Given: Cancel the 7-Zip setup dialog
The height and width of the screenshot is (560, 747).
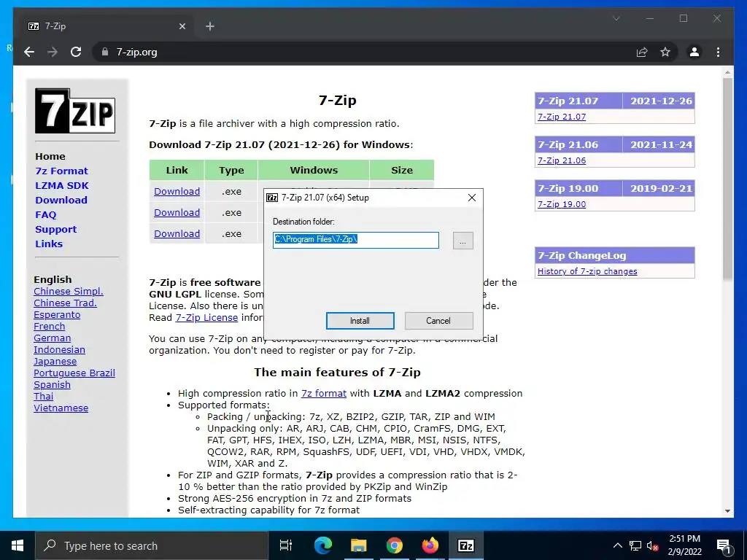Looking at the screenshot, I should pos(438,321).
